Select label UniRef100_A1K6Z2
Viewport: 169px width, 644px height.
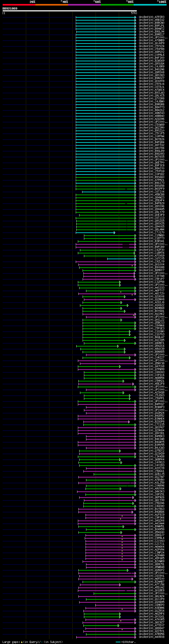(x=152, y=305)
